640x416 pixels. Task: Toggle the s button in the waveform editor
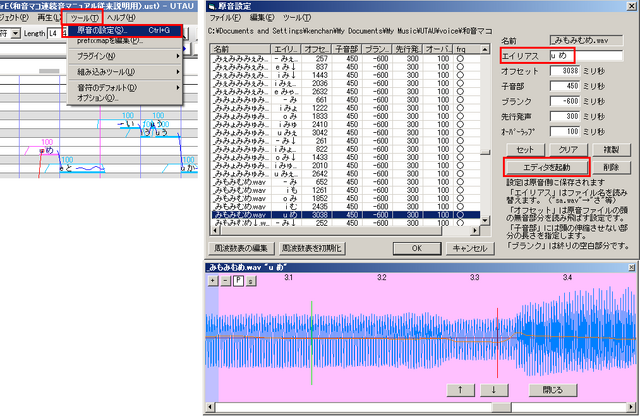pos(251,281)
